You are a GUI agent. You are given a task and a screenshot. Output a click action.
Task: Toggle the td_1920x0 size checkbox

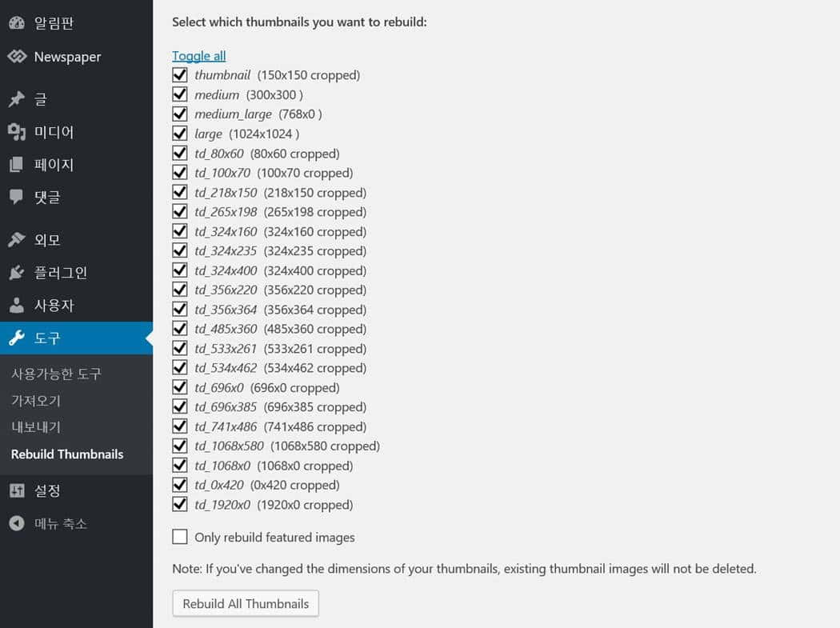click(x=180, y=505)
